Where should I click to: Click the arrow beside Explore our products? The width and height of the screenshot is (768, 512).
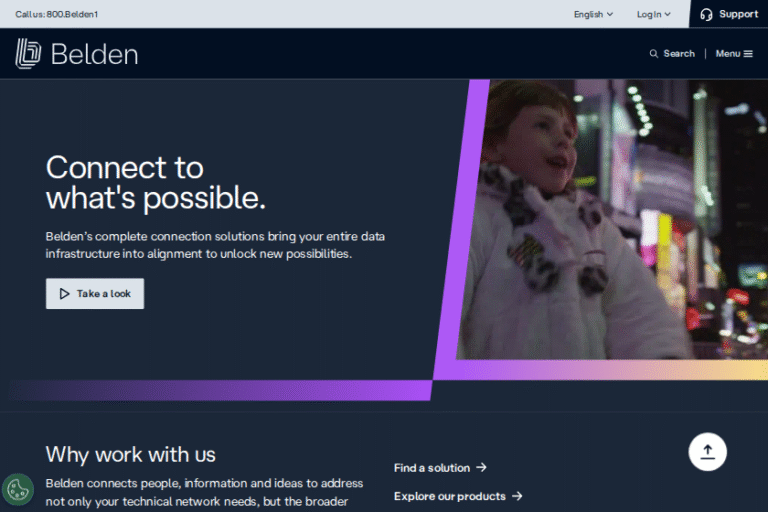(x=517, y=496)
